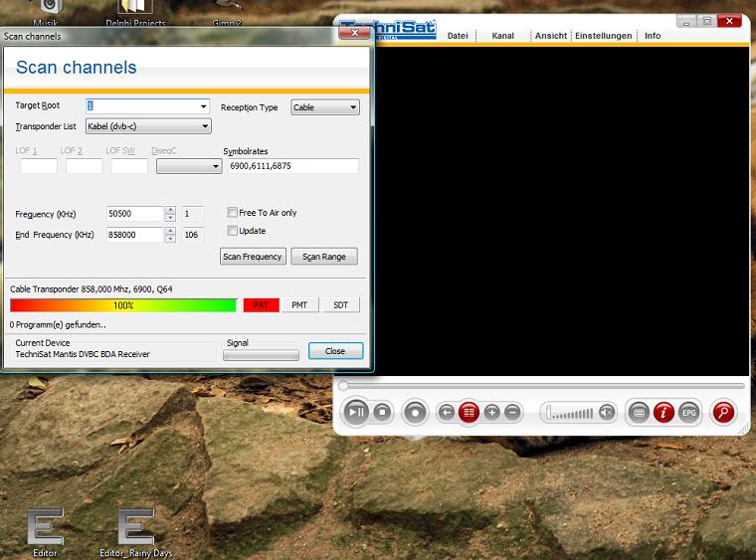Click the Scan Frequency button

point(253,257)
